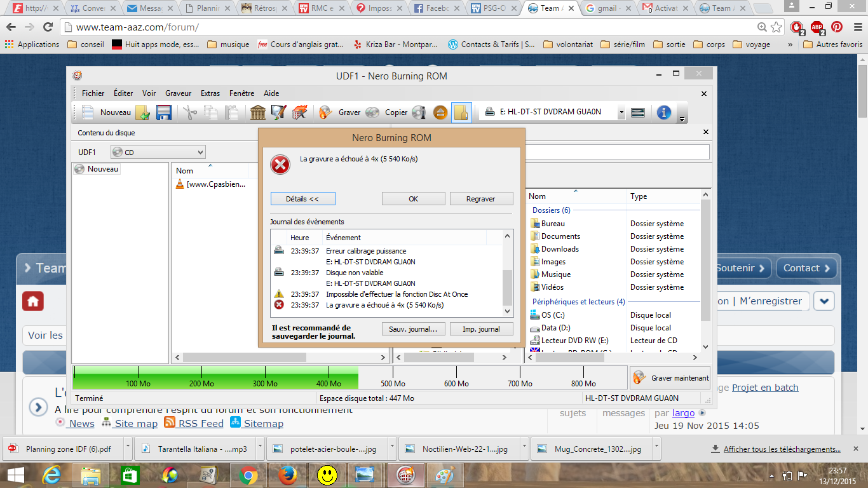This screenshot has height=488, width=868.
Task: Click the recorder options icon beside drive selector
Action: point(639,112)
